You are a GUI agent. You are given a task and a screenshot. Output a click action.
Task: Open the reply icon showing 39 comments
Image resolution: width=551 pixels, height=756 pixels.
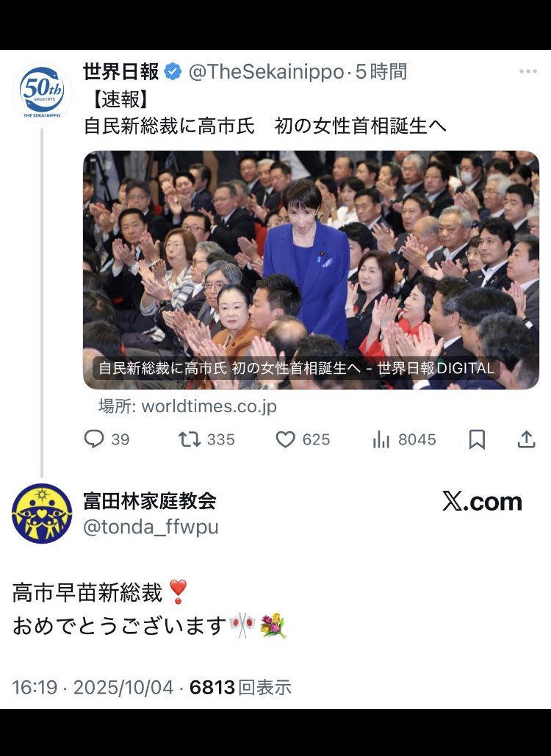(94, 439)
